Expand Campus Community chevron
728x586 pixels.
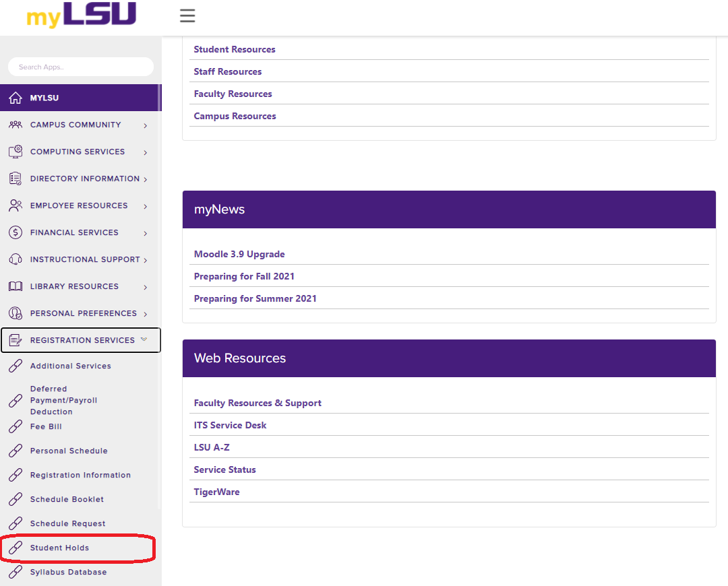(x=146, y=126)
